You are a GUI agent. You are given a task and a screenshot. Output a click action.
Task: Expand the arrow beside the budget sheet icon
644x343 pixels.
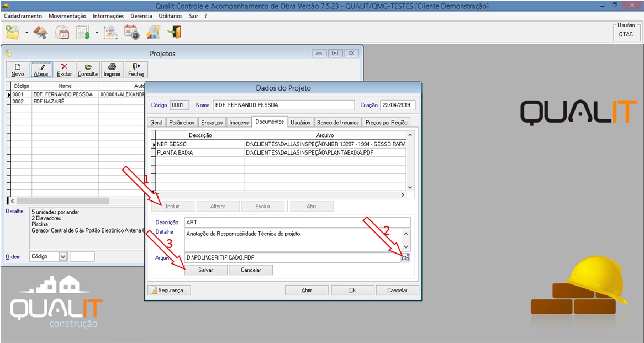97,33
